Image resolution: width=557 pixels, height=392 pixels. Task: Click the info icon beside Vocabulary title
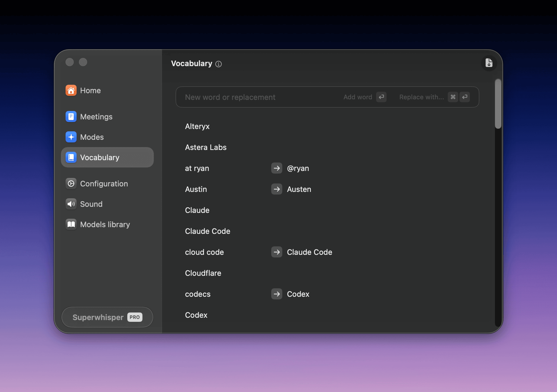218,64
